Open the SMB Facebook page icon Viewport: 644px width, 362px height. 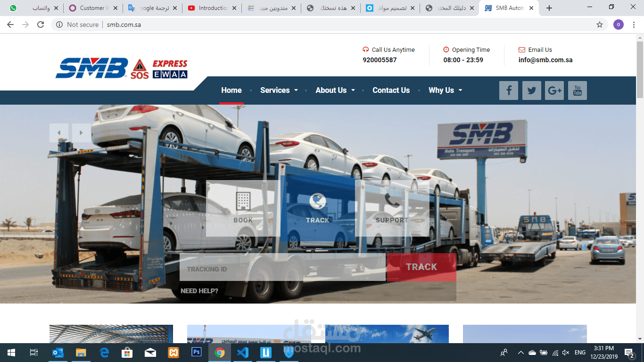click(x=509, y=90)
